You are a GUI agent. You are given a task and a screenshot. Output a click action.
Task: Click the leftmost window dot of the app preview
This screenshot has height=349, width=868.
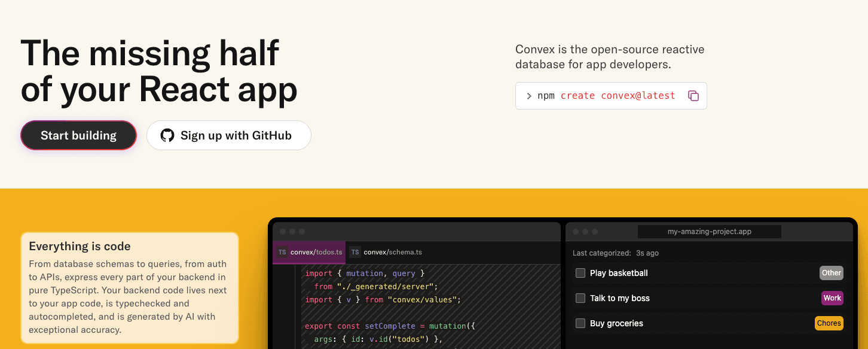coord(575,232)
